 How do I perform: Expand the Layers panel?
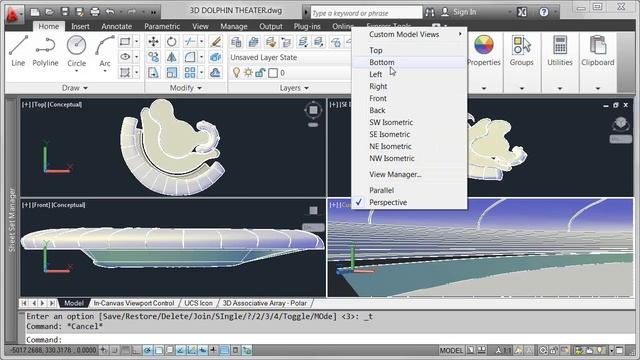(294, 88)
